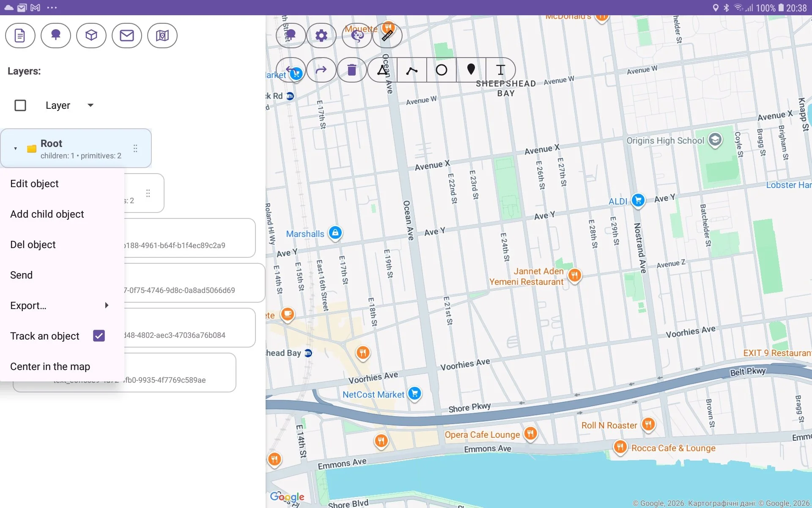Viewport: 812px width, 508px height.
Task: Choose Add child object menu entry
Action: tap(62, 214)
